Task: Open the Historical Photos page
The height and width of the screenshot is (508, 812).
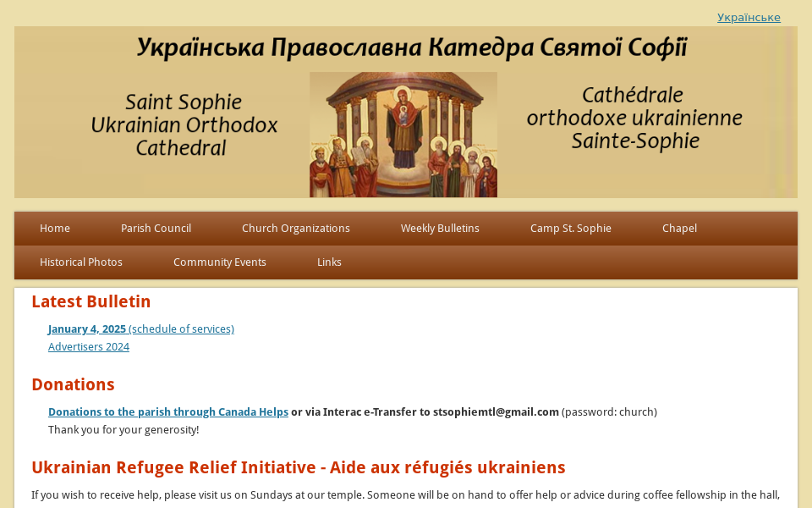Action: pyautogui.click(x=81, y=262)
